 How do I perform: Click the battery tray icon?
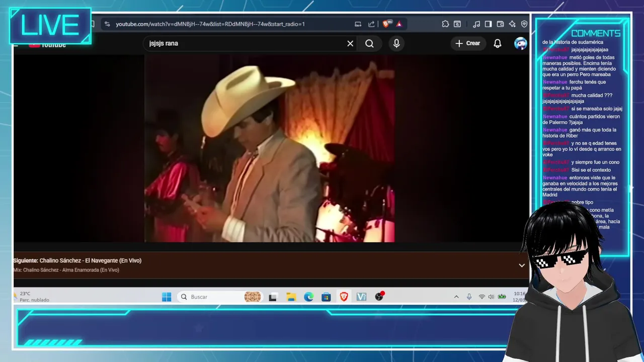502,297
